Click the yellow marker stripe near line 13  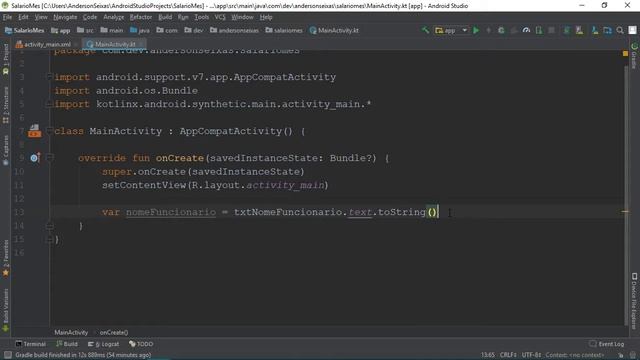pyautogui.click(x=625, y=211)
